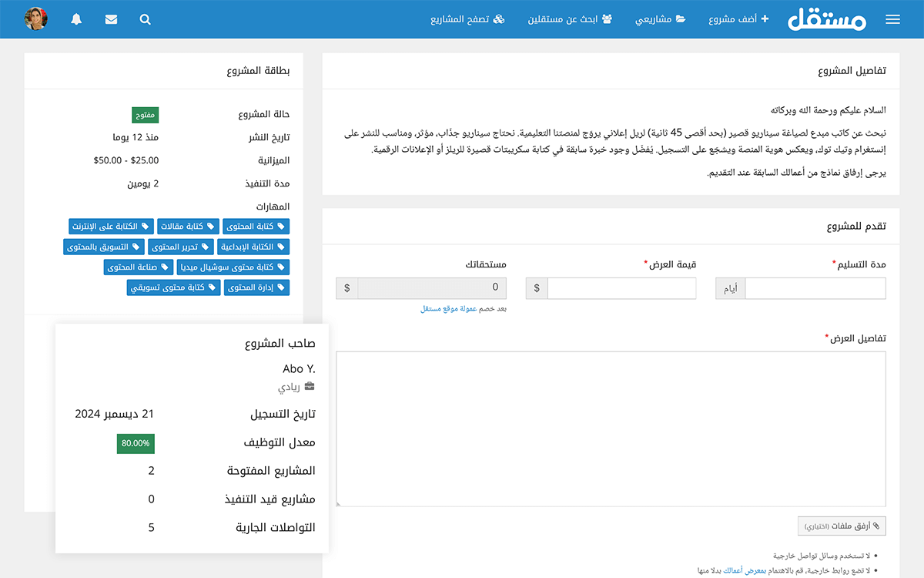Go to مشاريعي menu item

point(660,19)
